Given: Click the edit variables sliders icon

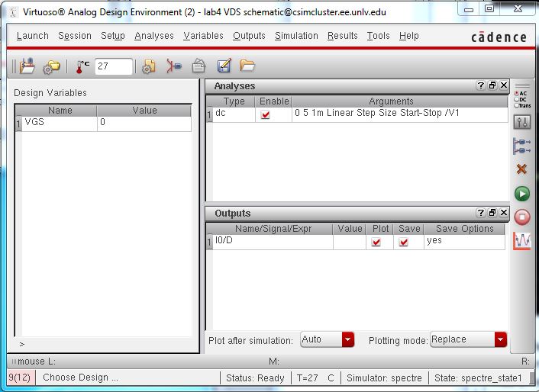Looking at the screenshot, I should (x=521, y=122).
